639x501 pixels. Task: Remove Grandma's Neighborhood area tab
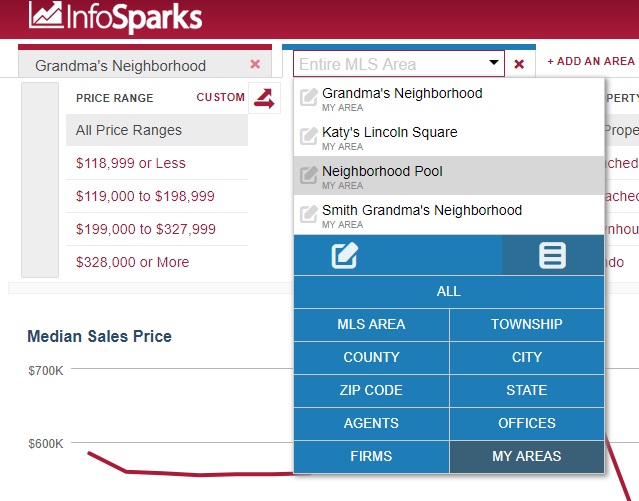[255, 64]
